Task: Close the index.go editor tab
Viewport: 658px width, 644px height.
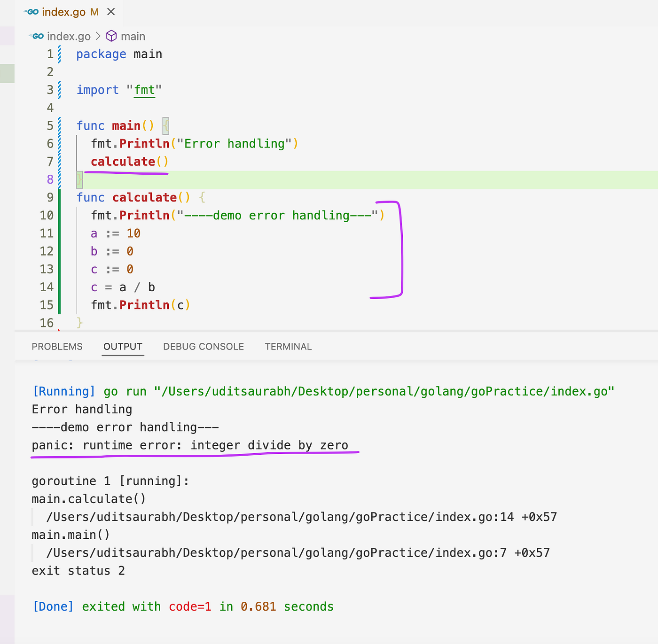Action: tap(111, 12)
